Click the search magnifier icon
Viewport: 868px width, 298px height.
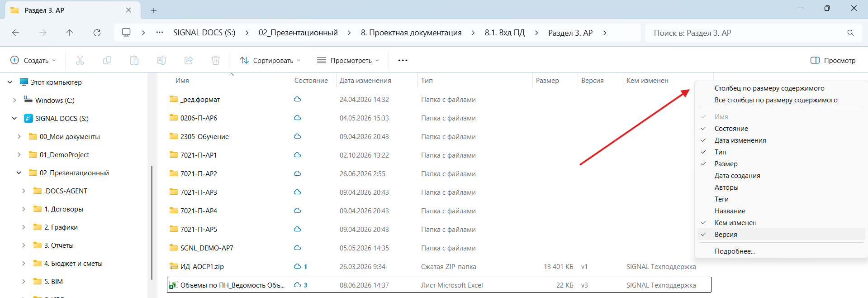click(850, 33)
